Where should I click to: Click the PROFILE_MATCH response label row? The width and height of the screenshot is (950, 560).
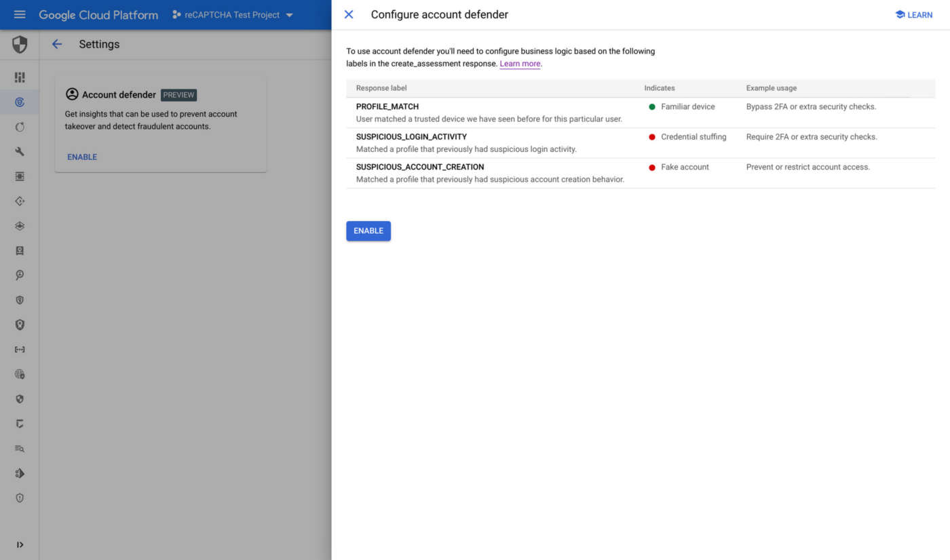(387, 106)
